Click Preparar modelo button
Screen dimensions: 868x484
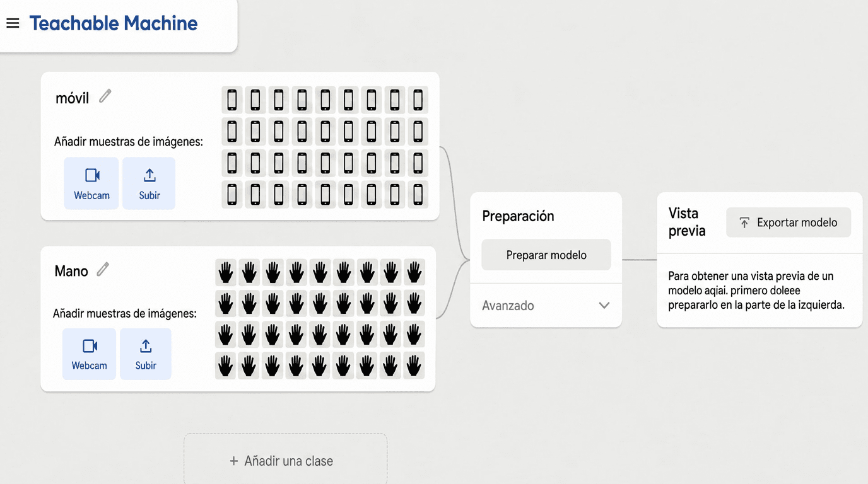click(x=546, y=255)
